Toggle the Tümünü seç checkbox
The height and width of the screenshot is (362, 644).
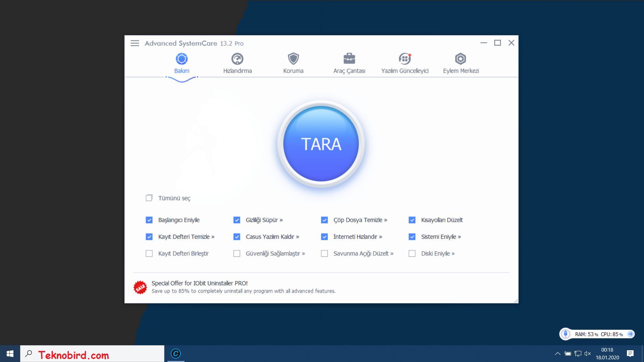click(149, 198)
